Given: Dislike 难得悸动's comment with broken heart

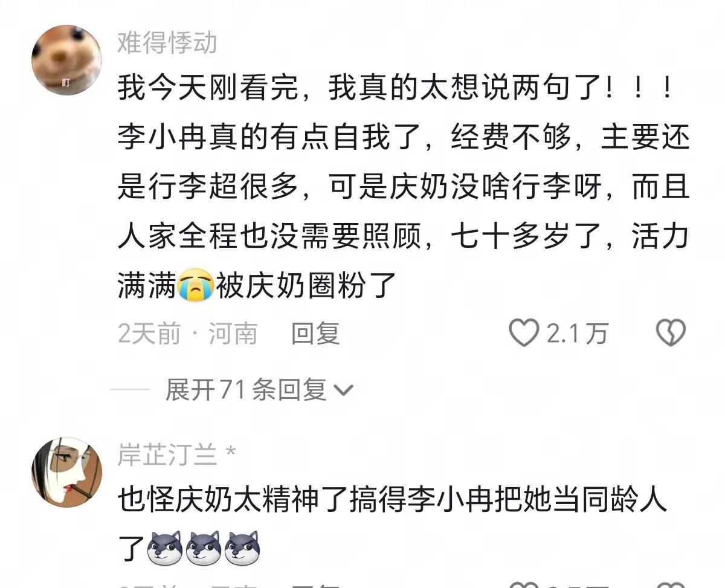Looking at the screenshot, I should click(x=671, y=333).
